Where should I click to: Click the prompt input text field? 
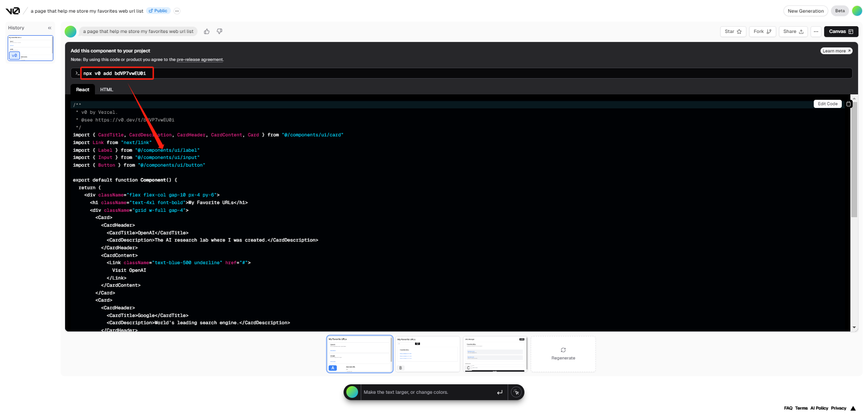tap(427, 392)
